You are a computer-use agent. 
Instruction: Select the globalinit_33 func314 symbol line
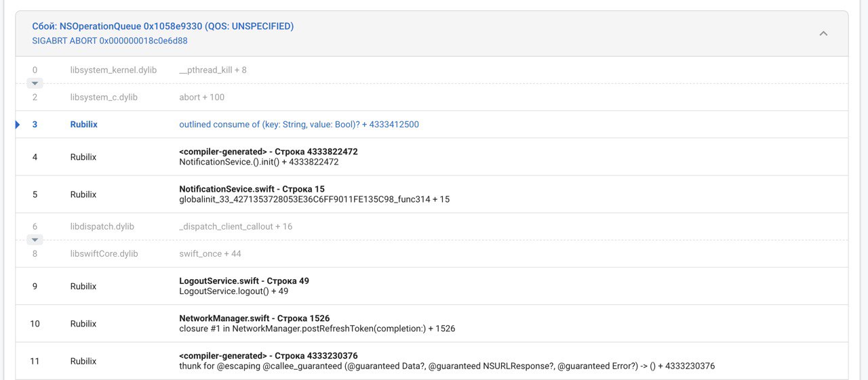click(315, 199)
